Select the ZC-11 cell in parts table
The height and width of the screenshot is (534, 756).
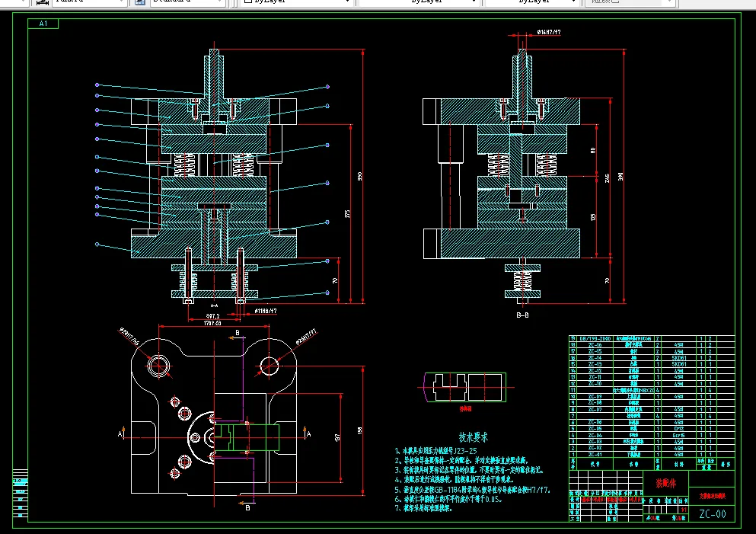pyautogui.click(x=595, y=377)
